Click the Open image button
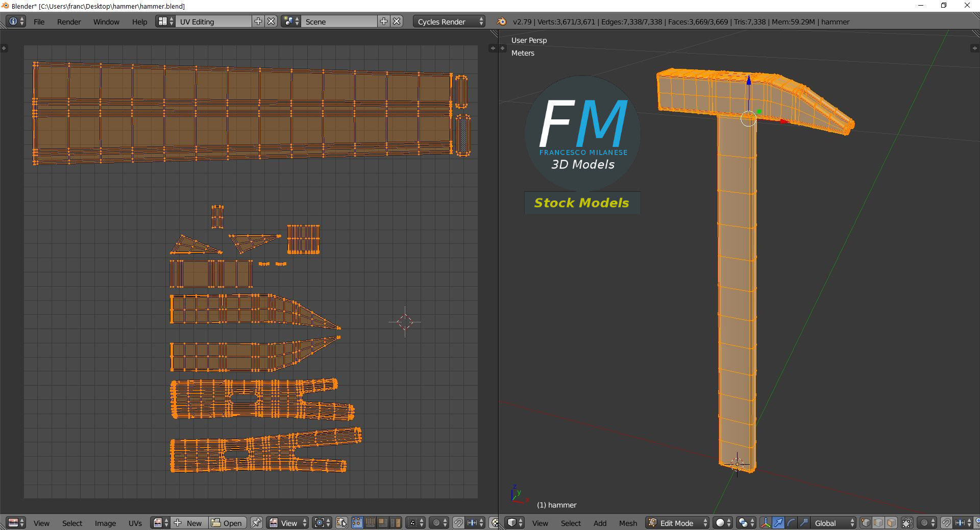 tap(228, 523)
